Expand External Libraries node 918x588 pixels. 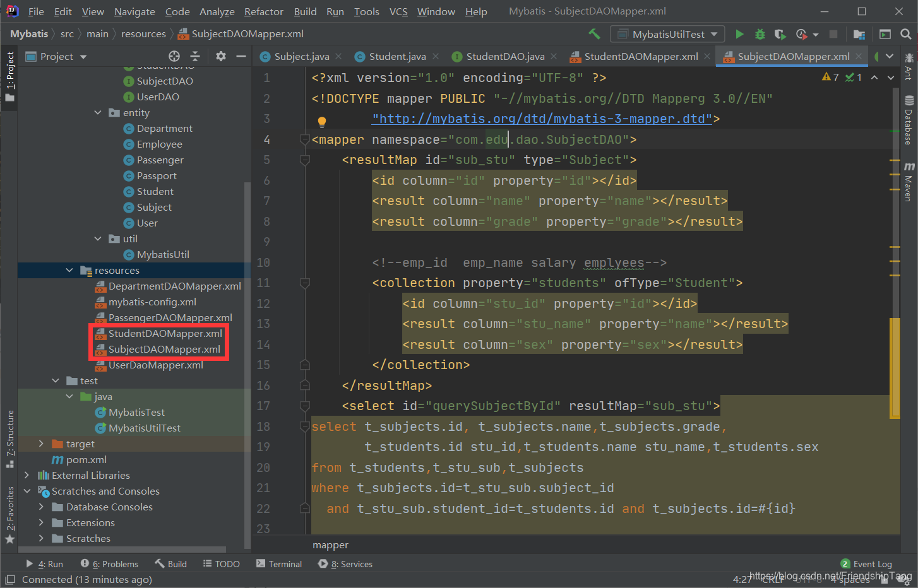[x=27, y=475]
